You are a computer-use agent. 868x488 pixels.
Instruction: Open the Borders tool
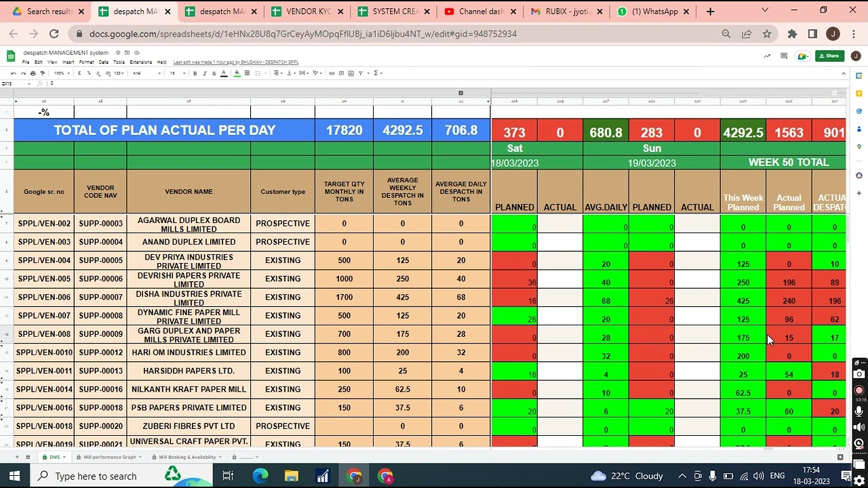pos(247,73)
